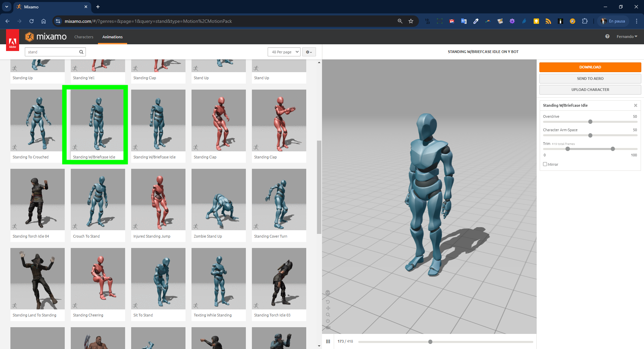Click the Standing Yell label
Viewport: 644px width, 349px height.
[x=84, y=78]
